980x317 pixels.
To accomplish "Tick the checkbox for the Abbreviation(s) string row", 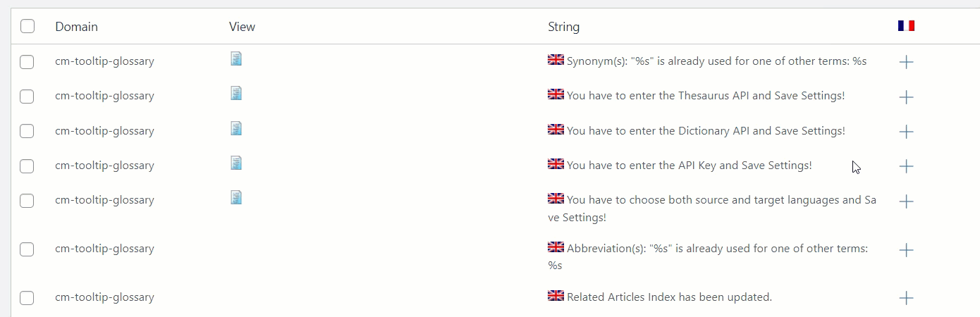I will coord(27,249).
